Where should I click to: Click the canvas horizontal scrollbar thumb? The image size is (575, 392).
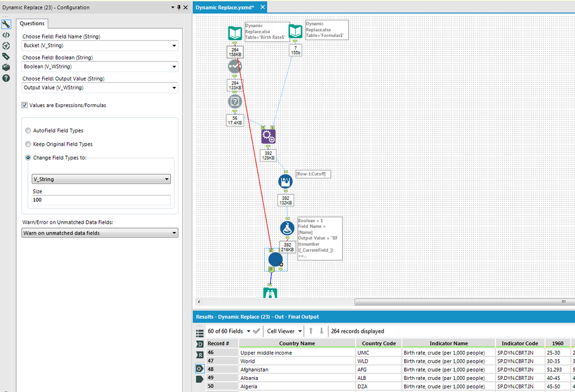(x=464, y=302)
